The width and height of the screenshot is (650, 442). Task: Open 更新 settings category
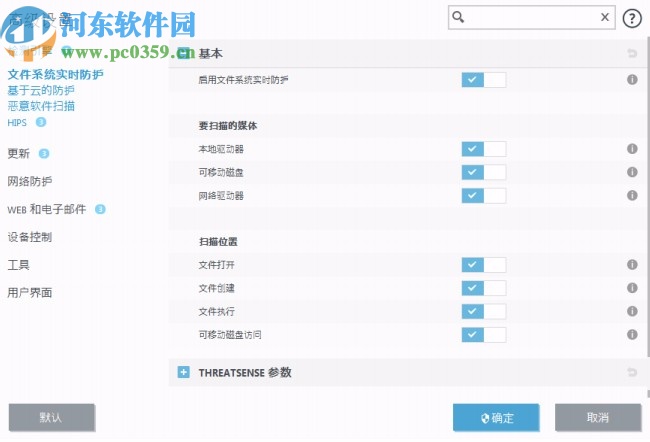click(x=19, y=153)
